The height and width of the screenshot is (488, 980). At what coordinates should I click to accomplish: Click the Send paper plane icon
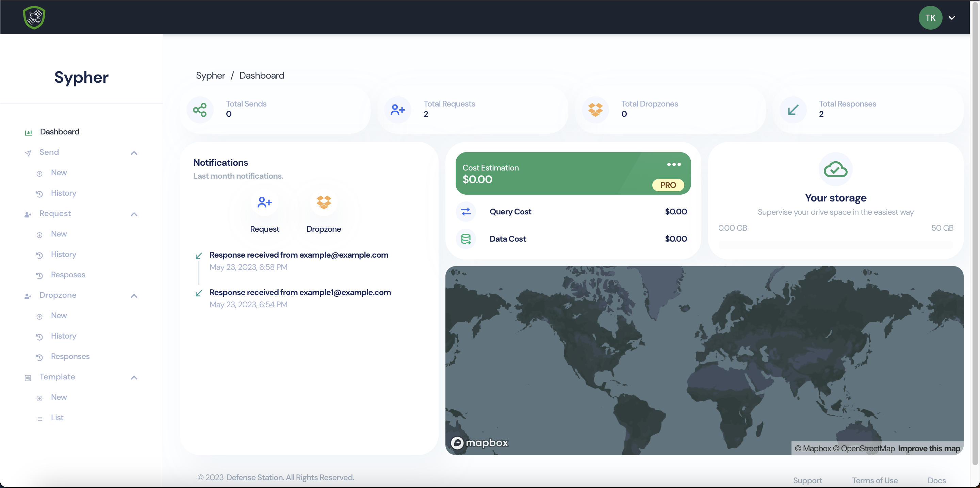28,153
